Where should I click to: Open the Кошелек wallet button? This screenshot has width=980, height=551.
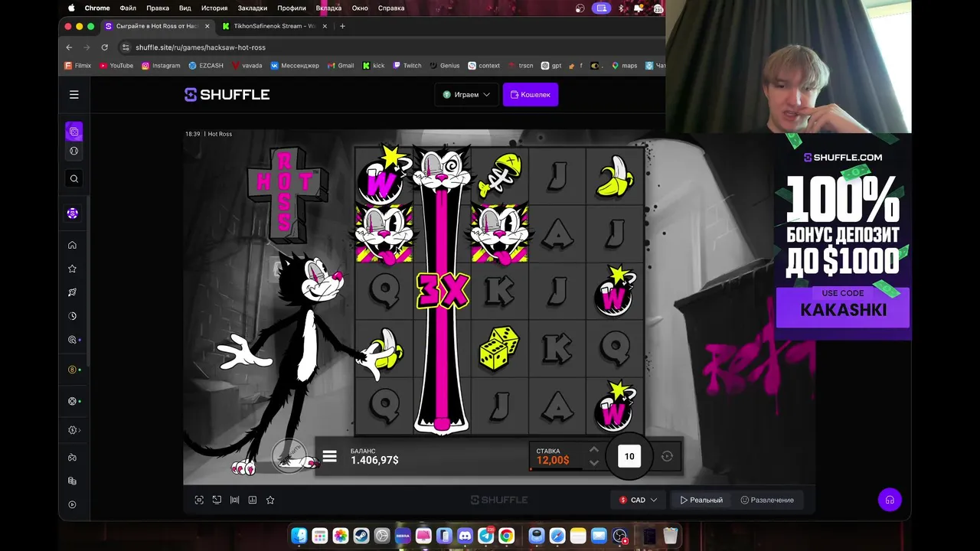point(530,95)
